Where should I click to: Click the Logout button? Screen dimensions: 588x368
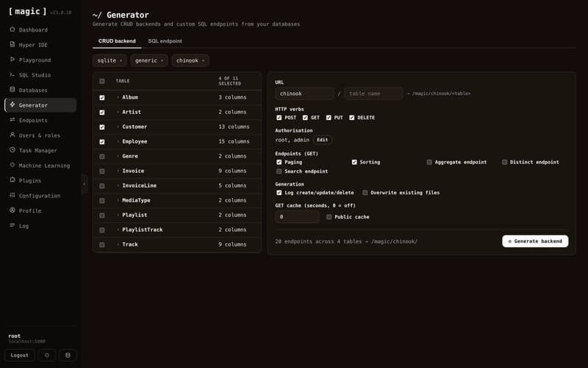[x=20, y=355]
